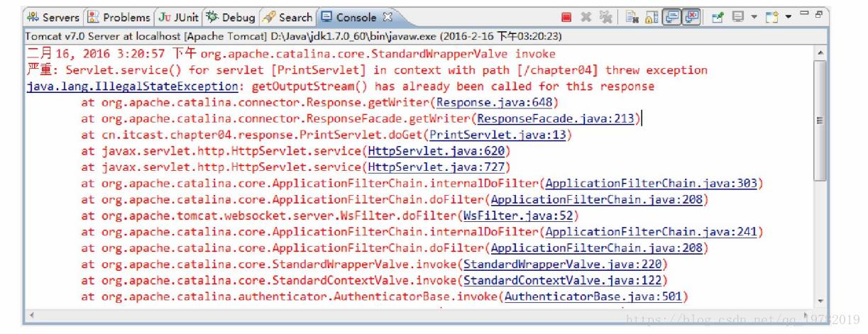Minimize the Console view panel
868x334 pixels.
pos(804,13)
